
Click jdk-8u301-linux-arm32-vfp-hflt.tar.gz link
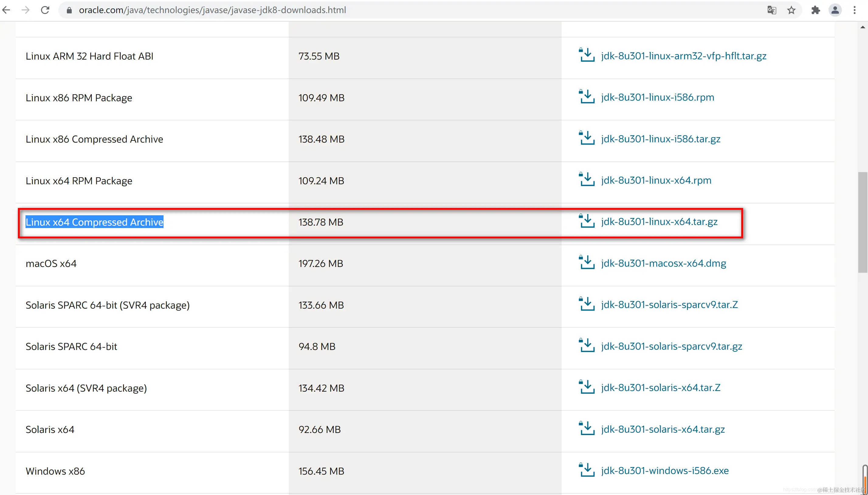pos(684,56)
